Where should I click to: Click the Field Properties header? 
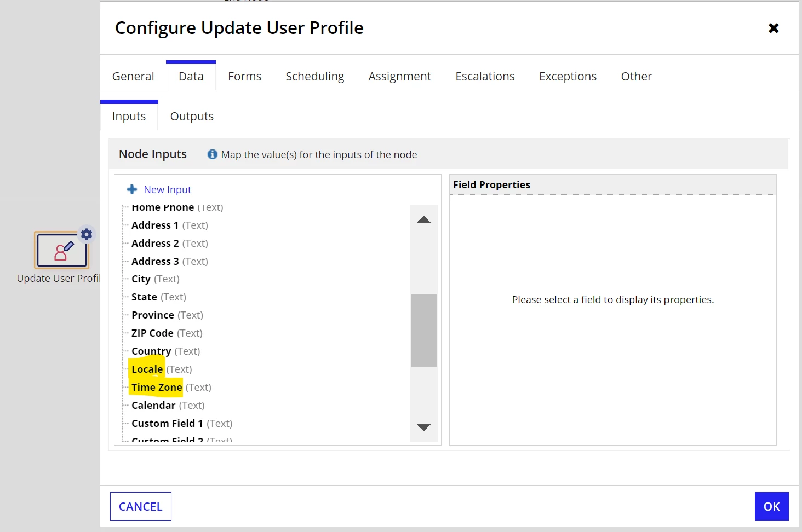coord(492,185)
